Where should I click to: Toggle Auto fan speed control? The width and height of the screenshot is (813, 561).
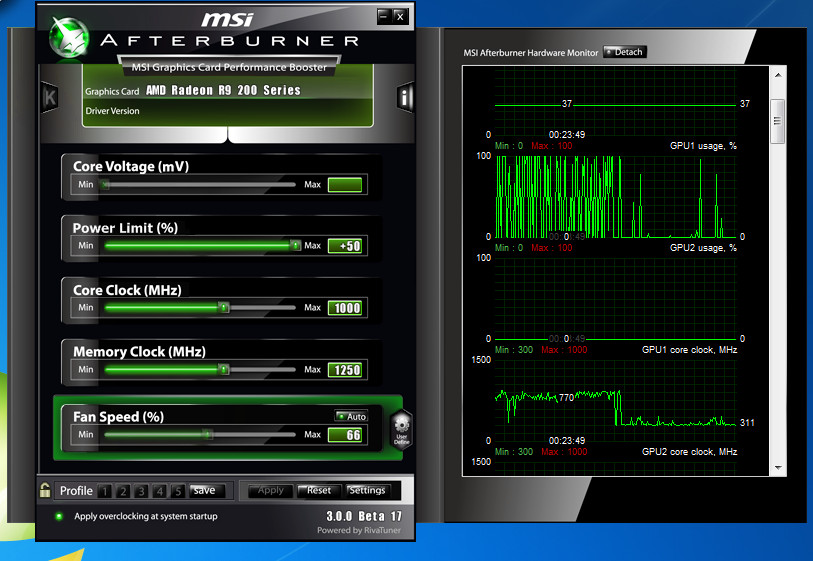pyautogui.click(x=351, y=416)
